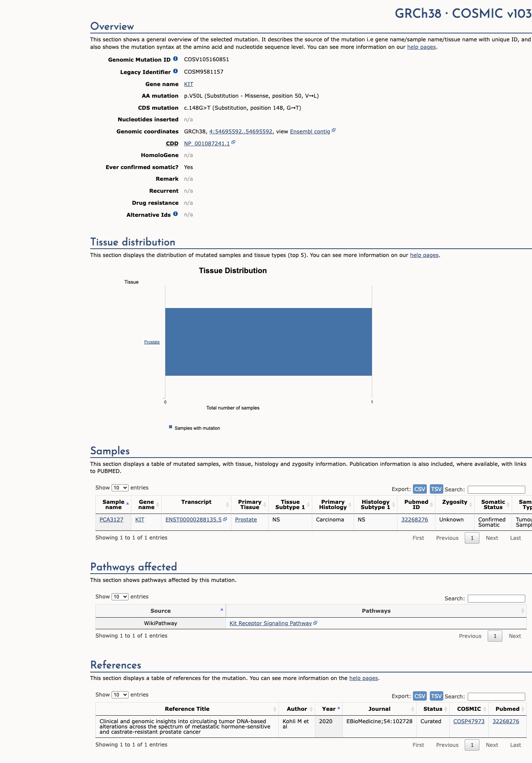Click external link icon after Kit Receptor Signaling Pathway
This screenshot has width=532, height=763.
coord(315,623)
